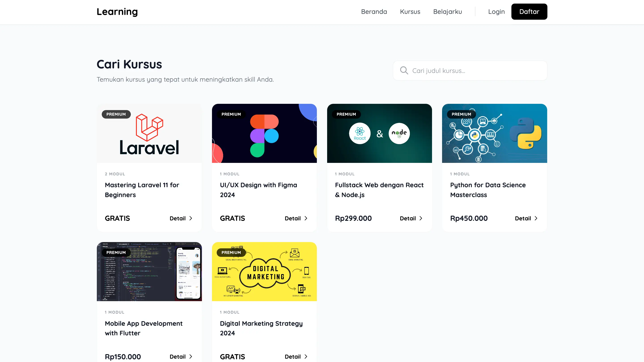
Task: Click the Python logo on Data Science card
Action: point(525,133)
